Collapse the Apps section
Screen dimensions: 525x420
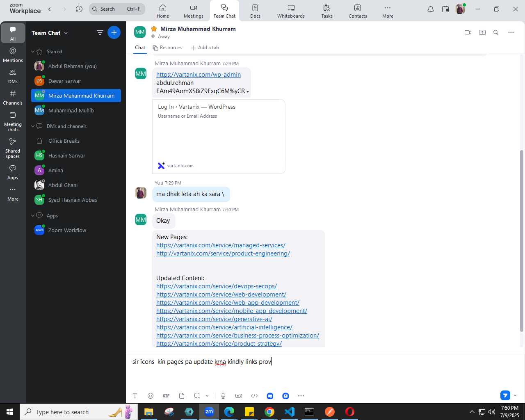[x=33, y=216]
